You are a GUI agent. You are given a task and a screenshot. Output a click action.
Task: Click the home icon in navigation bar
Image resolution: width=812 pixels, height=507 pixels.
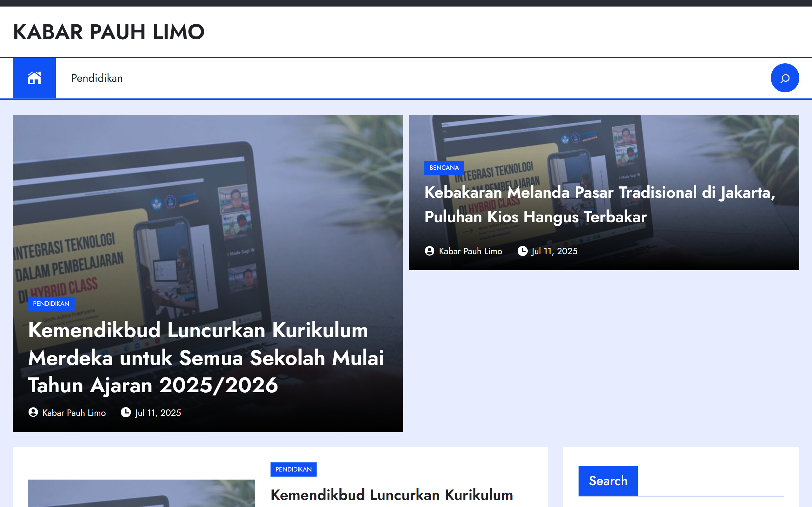(34, 78)
